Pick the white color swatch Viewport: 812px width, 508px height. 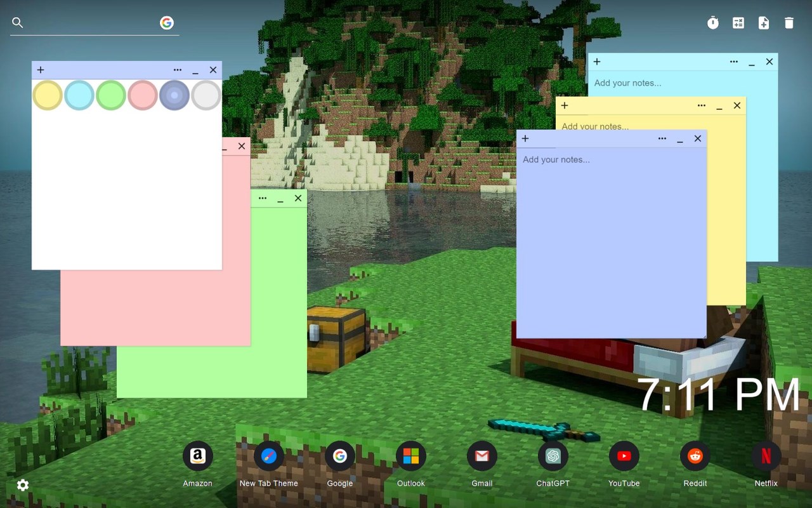206,95
